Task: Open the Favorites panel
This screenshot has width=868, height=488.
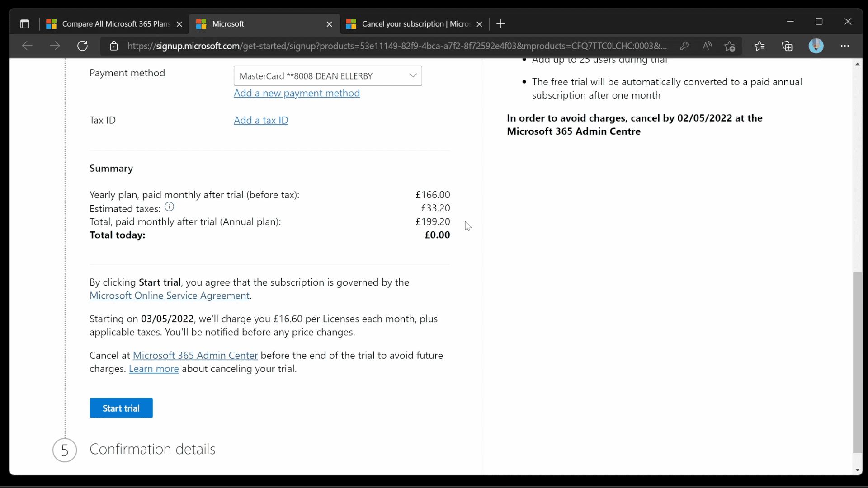Action: click(760, 46)
